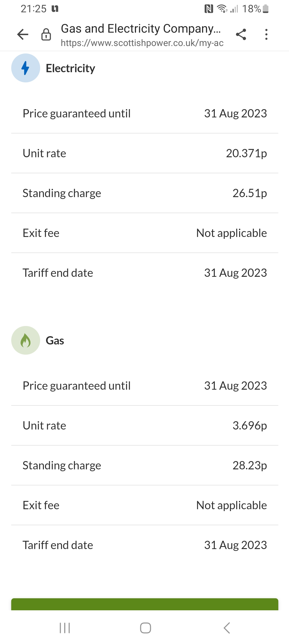Tap the Electricity section heading
The width and height of the screenshot is (289, 644).
pyautogui.click(x=70, y=68)
